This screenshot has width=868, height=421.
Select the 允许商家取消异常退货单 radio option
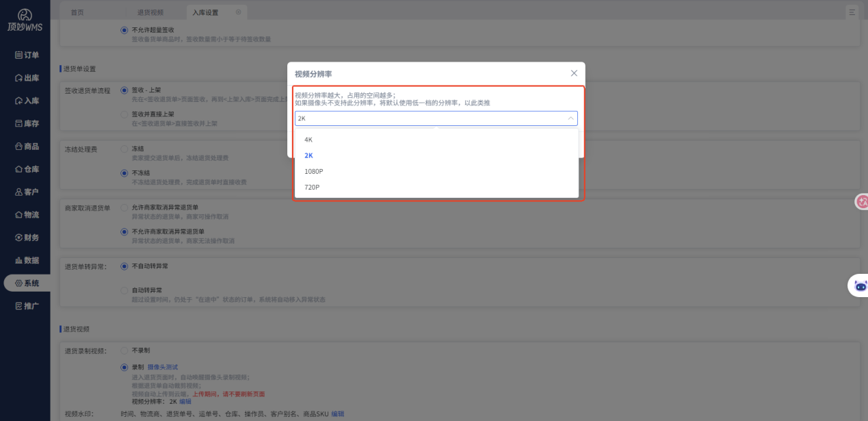(124, 207)
